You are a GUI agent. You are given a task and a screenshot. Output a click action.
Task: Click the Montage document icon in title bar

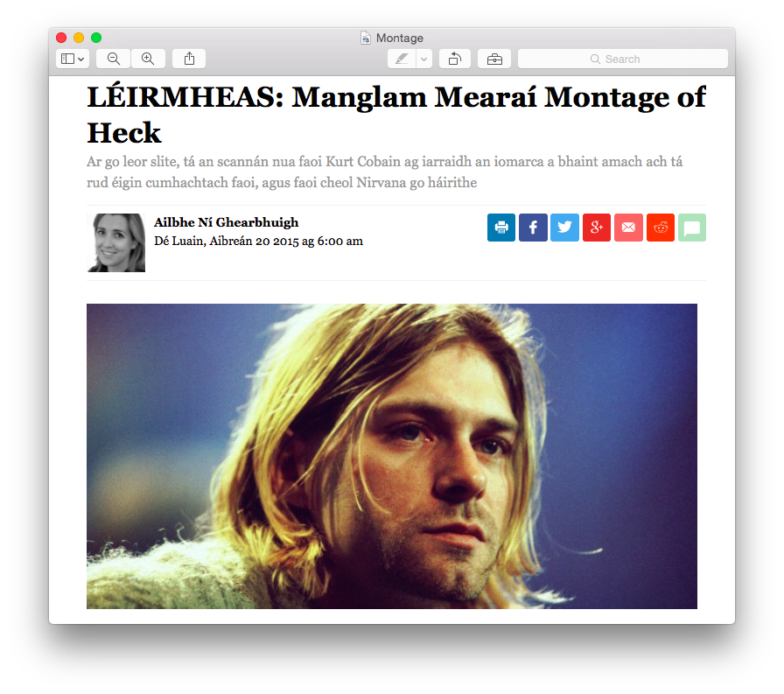click(366, 38)
